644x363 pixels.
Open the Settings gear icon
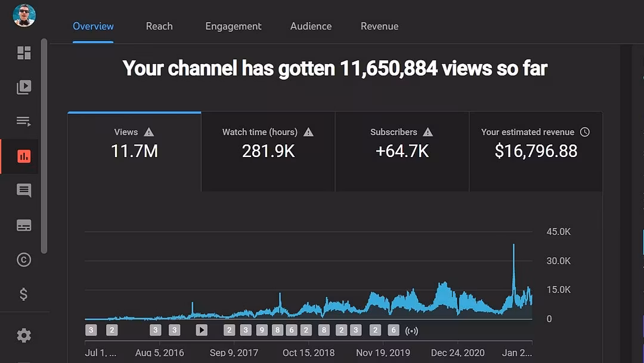pos(24,336)
